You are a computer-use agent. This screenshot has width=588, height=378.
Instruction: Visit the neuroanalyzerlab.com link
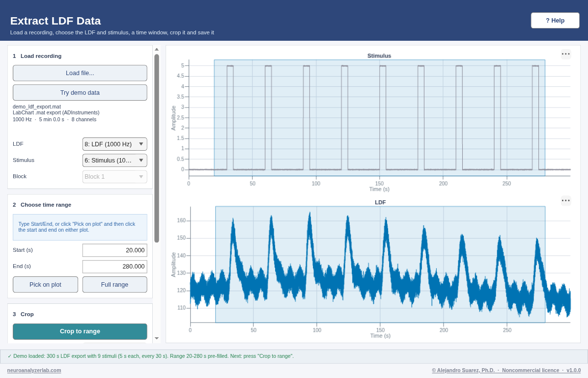pyautogui.click(x=34, y=371)
